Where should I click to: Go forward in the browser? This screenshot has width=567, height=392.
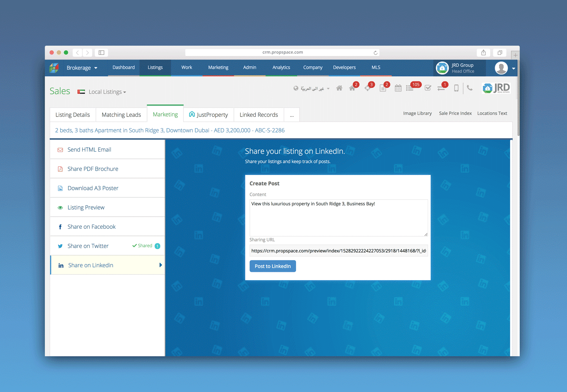point(88,53)
